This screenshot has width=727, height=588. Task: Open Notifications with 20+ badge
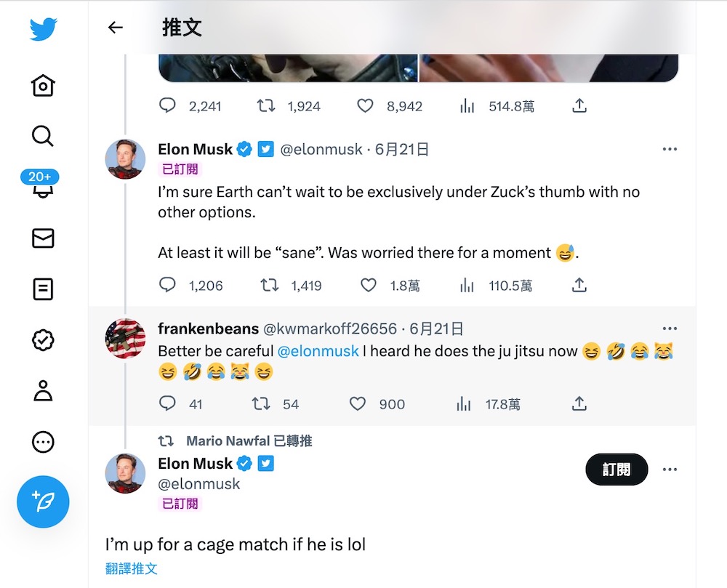(x=43, y=187)
